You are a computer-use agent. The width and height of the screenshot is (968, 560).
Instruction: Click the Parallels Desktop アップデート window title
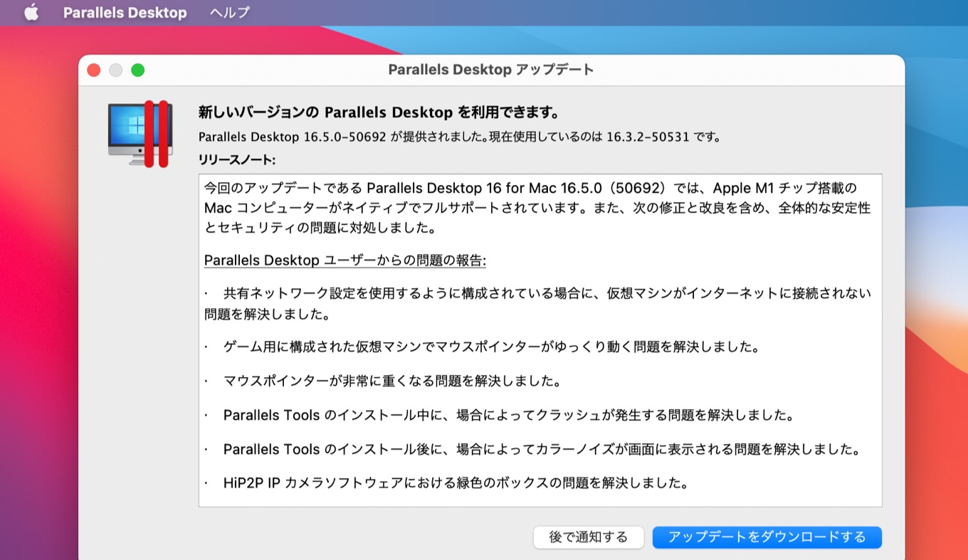pos(491,70)
